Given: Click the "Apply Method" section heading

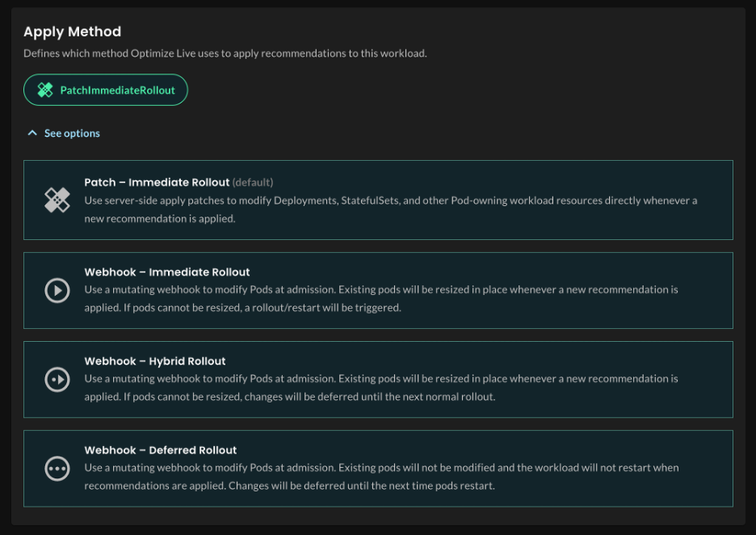Looking at the screenshot, I should click(x=72, y=32).
